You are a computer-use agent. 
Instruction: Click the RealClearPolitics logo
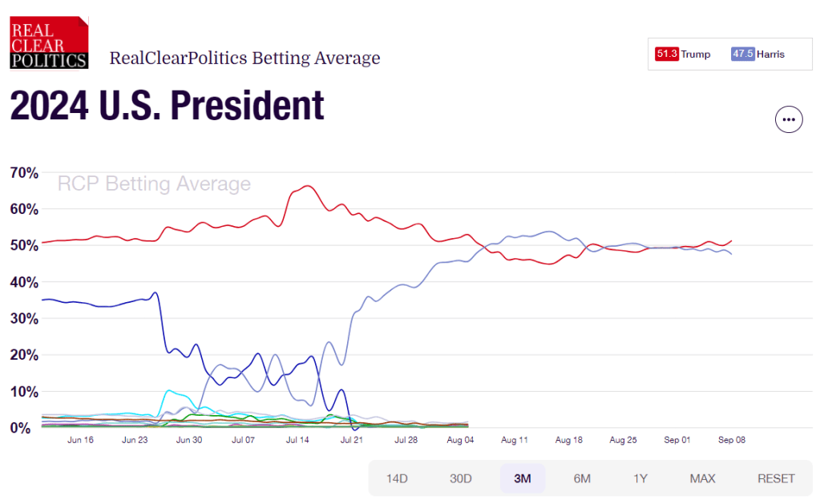tap(49, 42)
